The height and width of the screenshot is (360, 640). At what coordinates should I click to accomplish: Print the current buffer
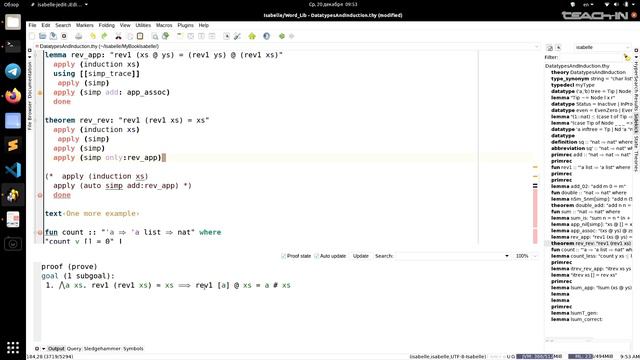(x=78, y=36)
